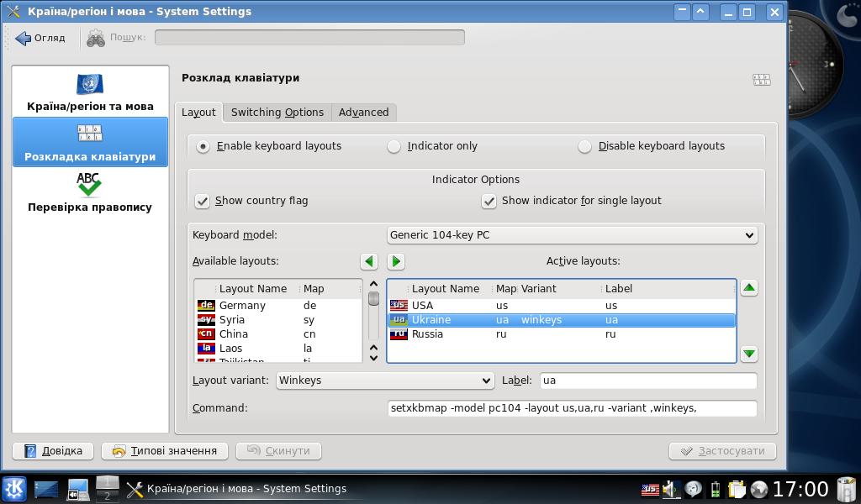The image size is (861, 504).
Task: Select the USA row in active layouts
Action: coord(561,306)
